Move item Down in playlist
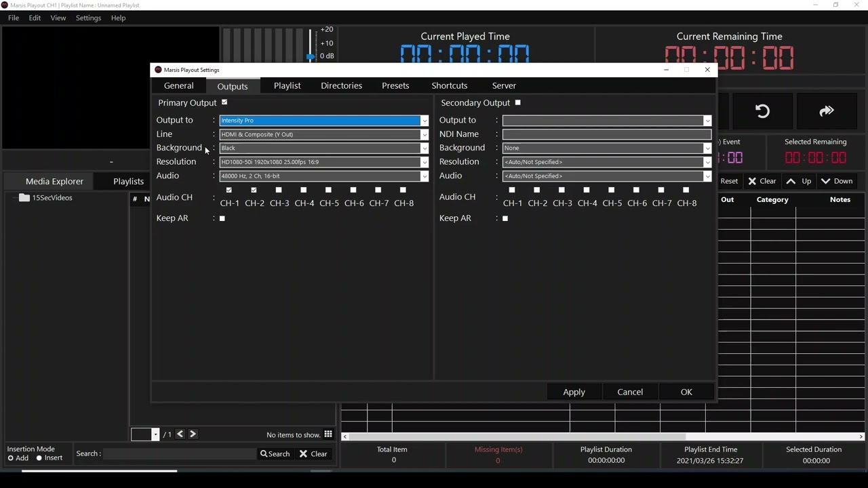 tap(837, 181)
